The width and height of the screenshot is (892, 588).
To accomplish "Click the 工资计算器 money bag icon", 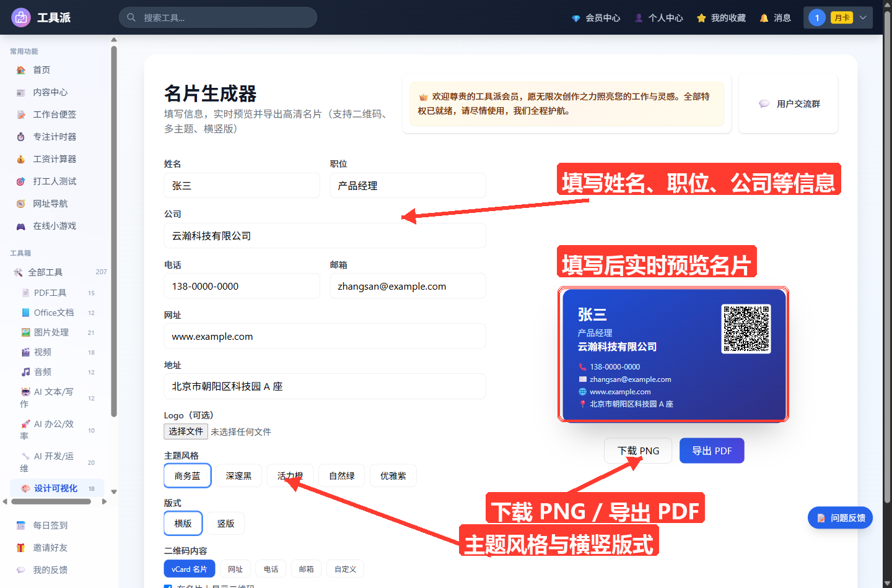I will click(x=21, y=159).
